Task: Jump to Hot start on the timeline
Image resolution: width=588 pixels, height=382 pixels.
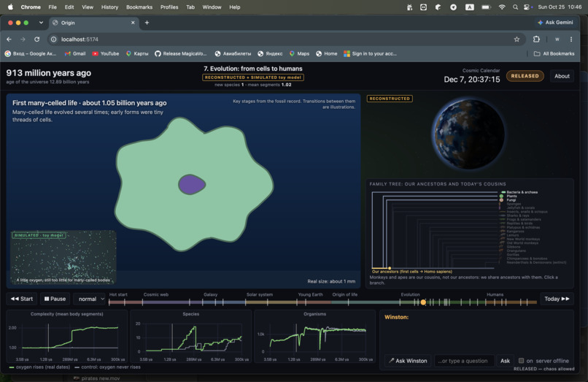Action: tap(118, 294)
